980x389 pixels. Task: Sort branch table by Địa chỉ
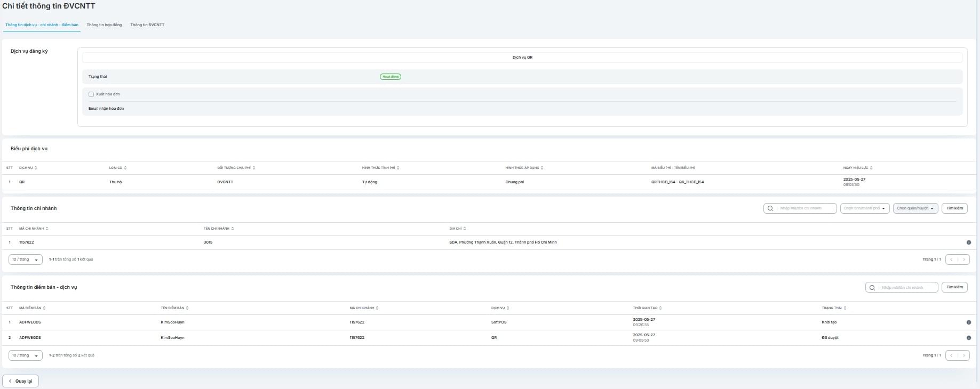coord(465,229)
